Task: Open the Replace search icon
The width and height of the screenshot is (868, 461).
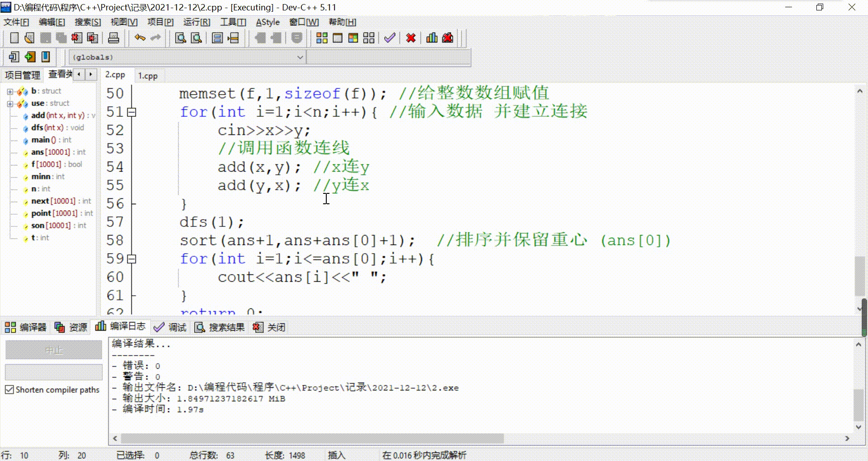Action: (x=196, y=38)
